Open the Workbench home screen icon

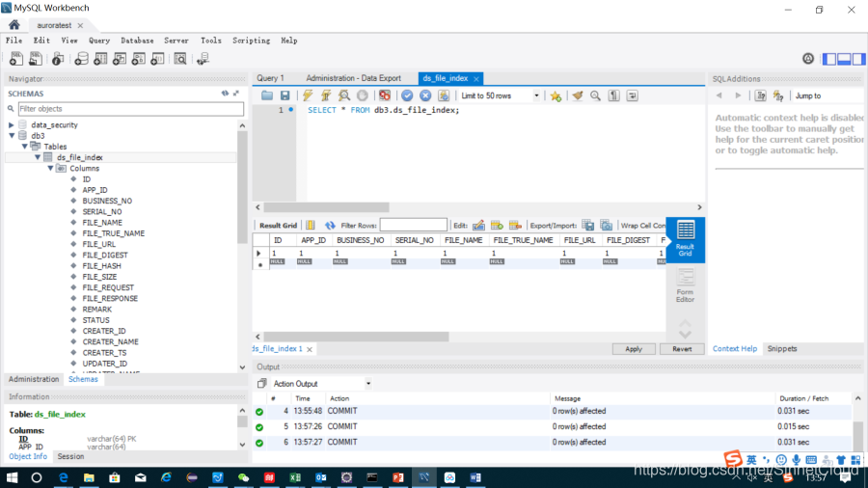coord(14,25)
